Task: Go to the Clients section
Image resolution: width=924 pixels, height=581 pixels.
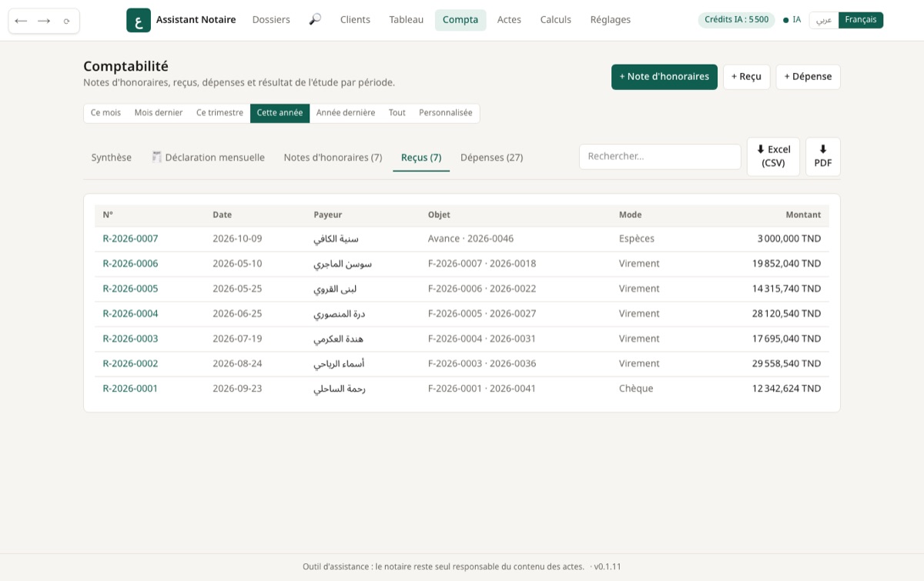Action: 355,20
